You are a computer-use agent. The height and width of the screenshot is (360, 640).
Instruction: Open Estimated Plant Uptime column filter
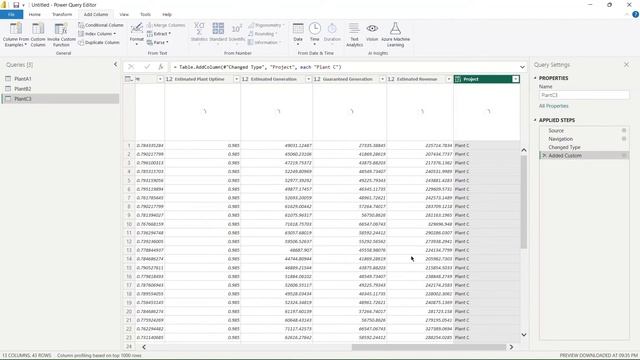pyautogui.click(x=236, y=79)
